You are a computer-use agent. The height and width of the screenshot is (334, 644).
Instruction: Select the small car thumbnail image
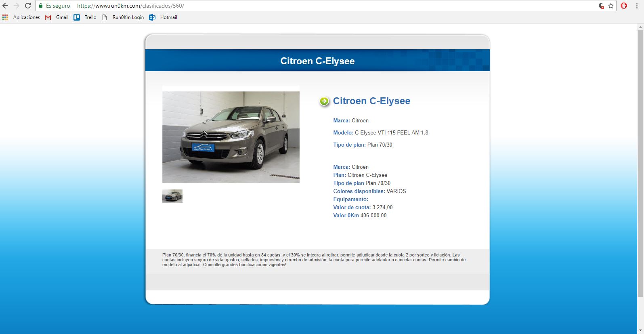point(172,196)
